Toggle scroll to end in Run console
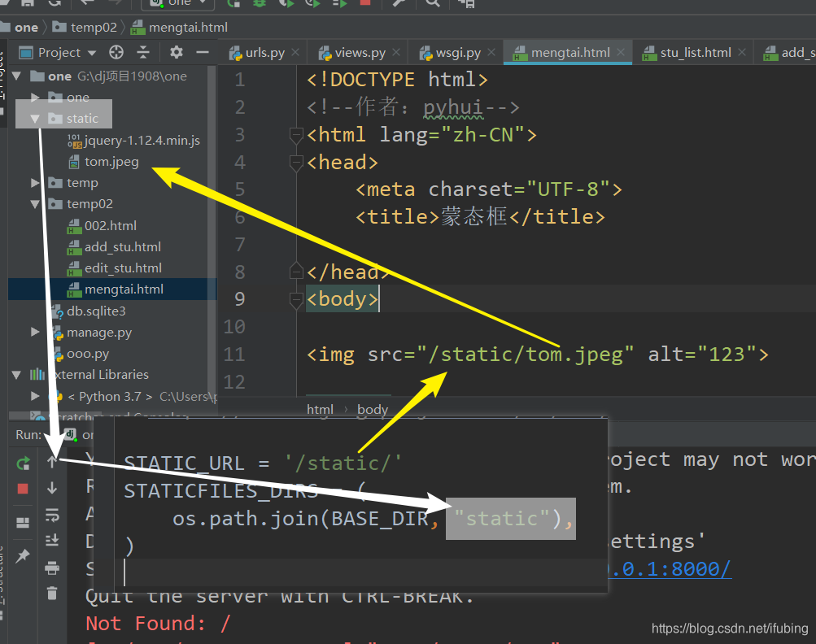Screen dimensions: 816x644 pos(52,541)
